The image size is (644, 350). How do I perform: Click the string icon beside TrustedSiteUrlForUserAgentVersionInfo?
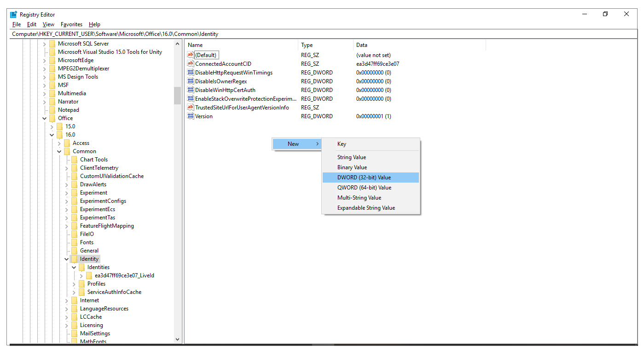tap(191, 107)
